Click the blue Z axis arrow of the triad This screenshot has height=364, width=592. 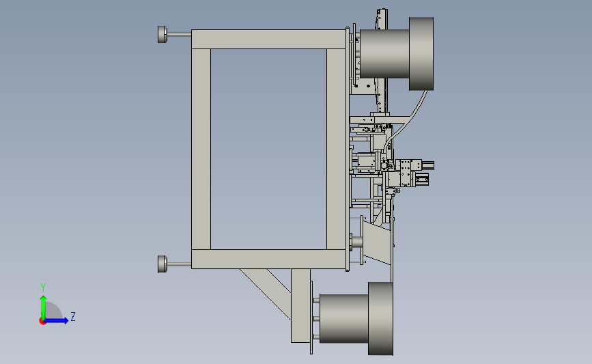(56, 320)
